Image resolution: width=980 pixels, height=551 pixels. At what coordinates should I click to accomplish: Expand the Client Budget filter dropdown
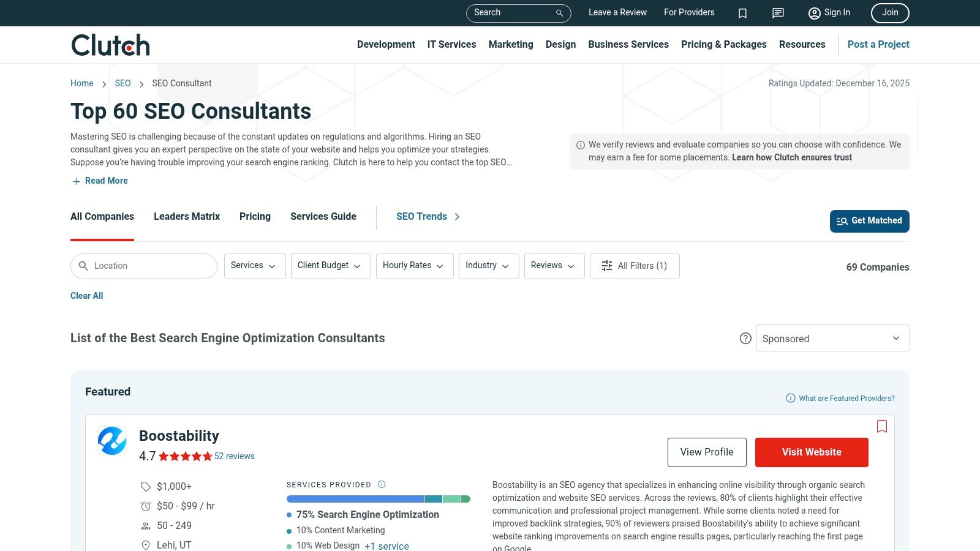(x=331, y=266)
